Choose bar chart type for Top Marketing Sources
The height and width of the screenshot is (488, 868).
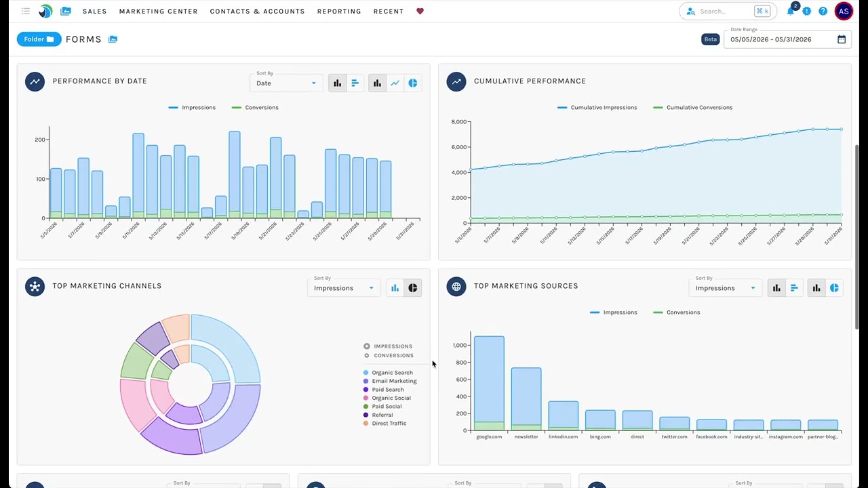pos(816,288)
